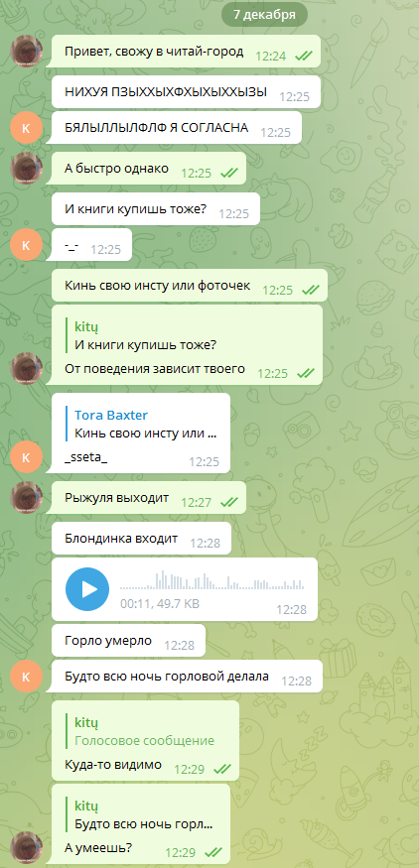Play the 00:11 voice message
Viewport: 419px width, 868px height.
point(87,588)
